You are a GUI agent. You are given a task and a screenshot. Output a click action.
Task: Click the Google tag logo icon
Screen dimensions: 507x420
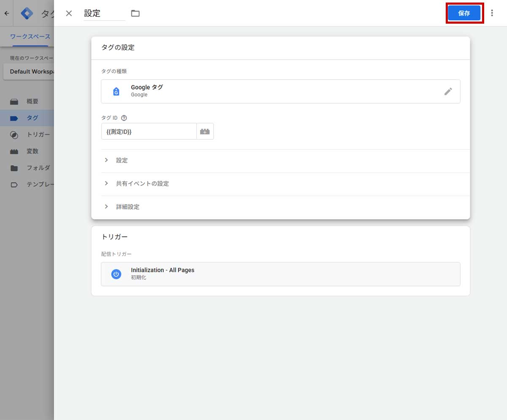pos(116,91)
